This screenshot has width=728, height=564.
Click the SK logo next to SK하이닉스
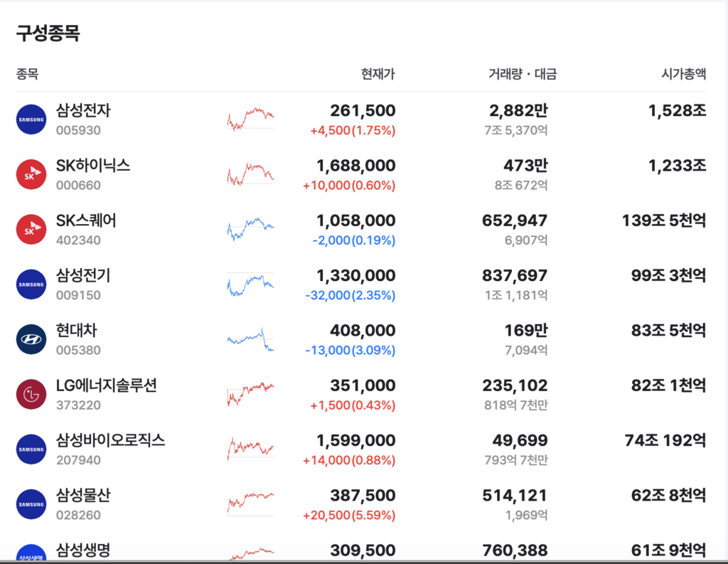31,175
